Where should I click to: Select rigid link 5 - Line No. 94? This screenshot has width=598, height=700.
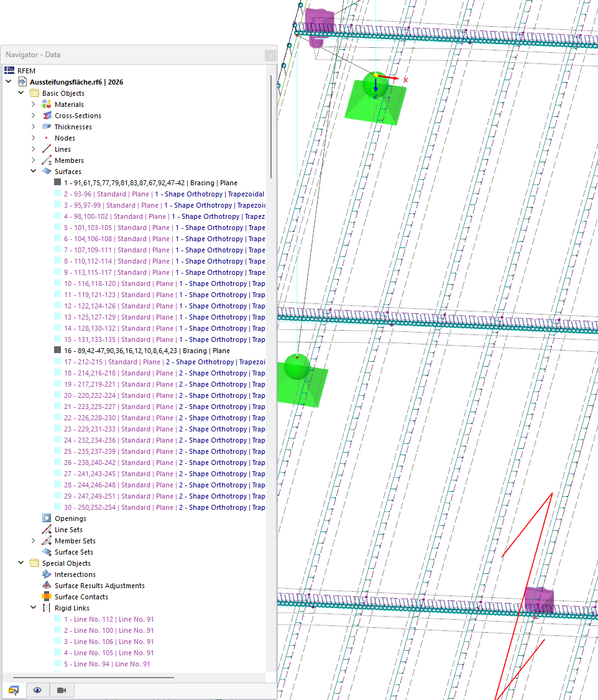[107, 664]
